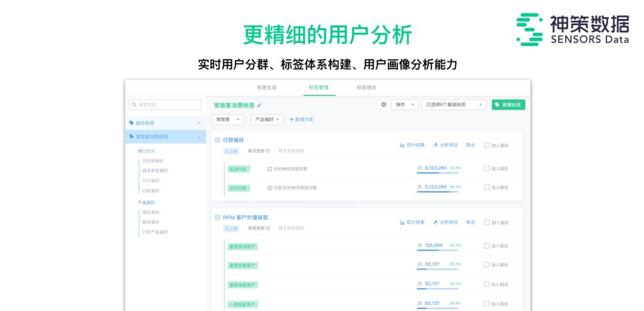The height and width of the screenshot is (311, 644).
Task: Switch to the 标签组合 tab
Action: (x=366, y=88)
